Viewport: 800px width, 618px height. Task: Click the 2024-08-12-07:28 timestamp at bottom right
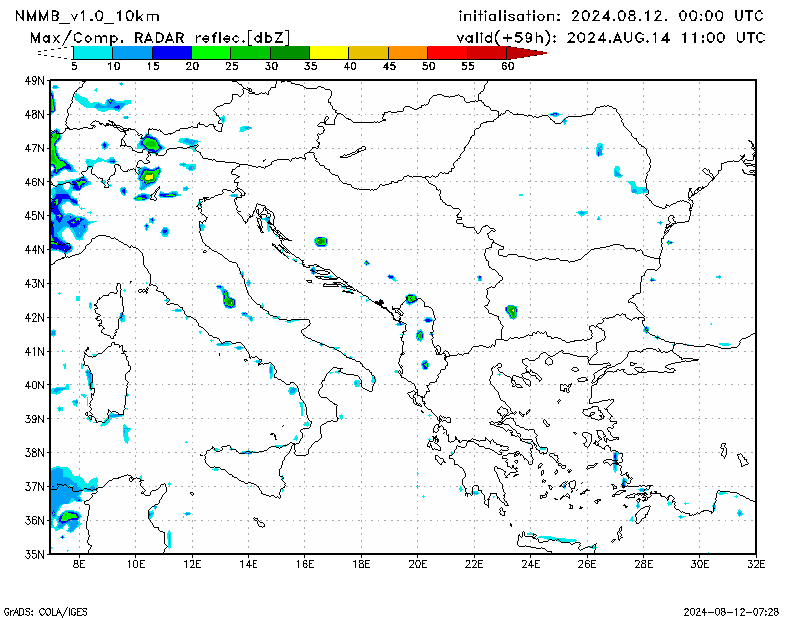(731, 610)
